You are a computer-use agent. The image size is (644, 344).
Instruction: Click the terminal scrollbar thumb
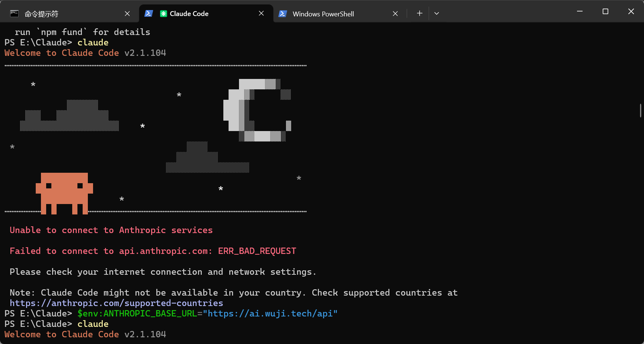641,111
